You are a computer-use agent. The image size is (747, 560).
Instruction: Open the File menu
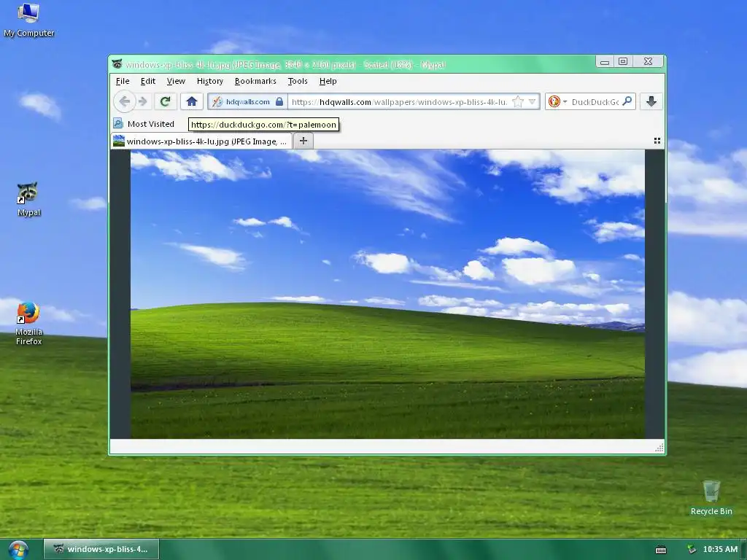click(x=123, y=81)
